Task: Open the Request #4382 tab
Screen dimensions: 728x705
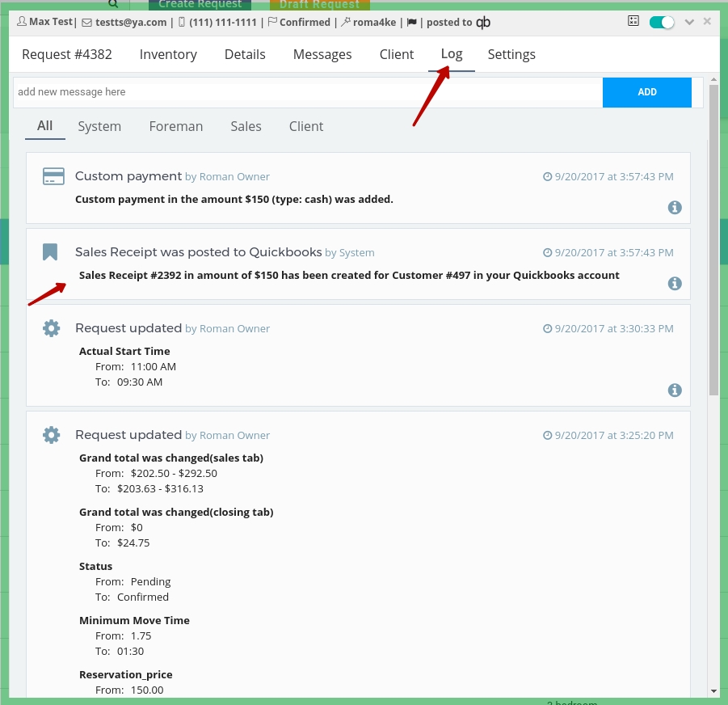Action: coord(67,54)
